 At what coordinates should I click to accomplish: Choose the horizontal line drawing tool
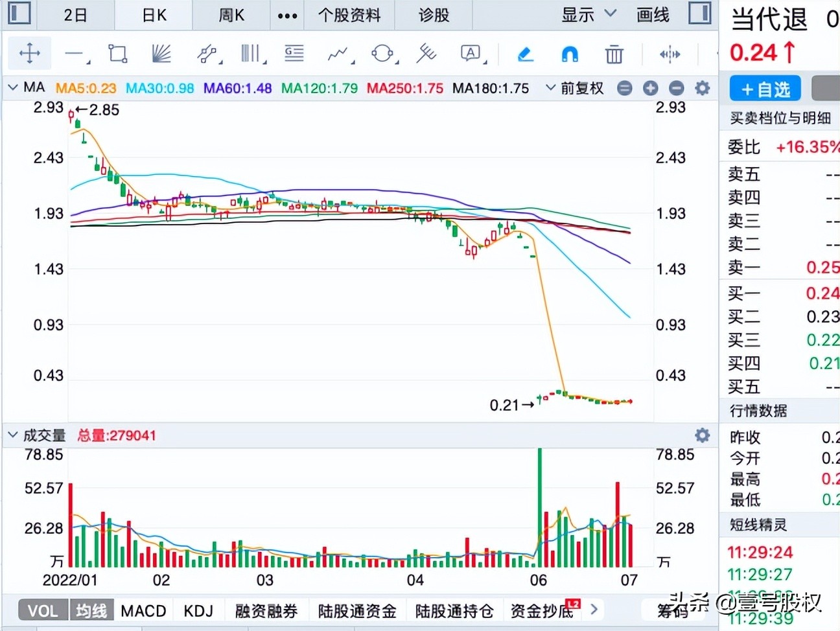pos(75,54)
